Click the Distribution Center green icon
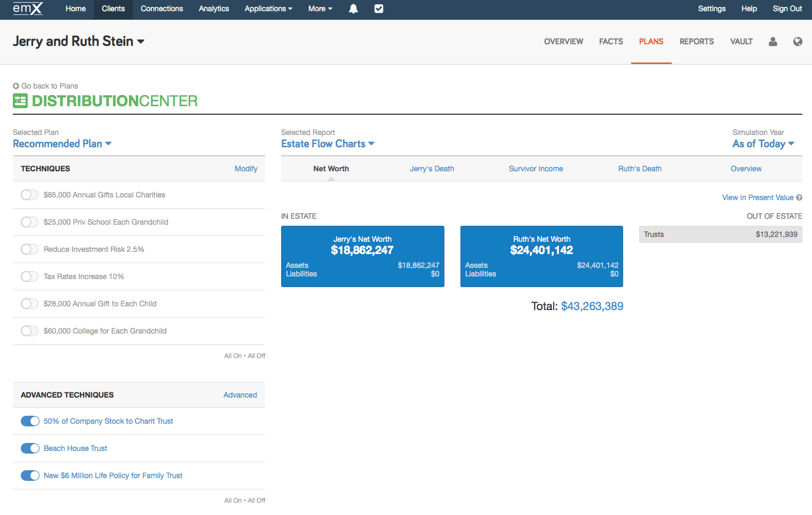The height and width of the screenshot is (515, 812). click(x=20, y=101)
